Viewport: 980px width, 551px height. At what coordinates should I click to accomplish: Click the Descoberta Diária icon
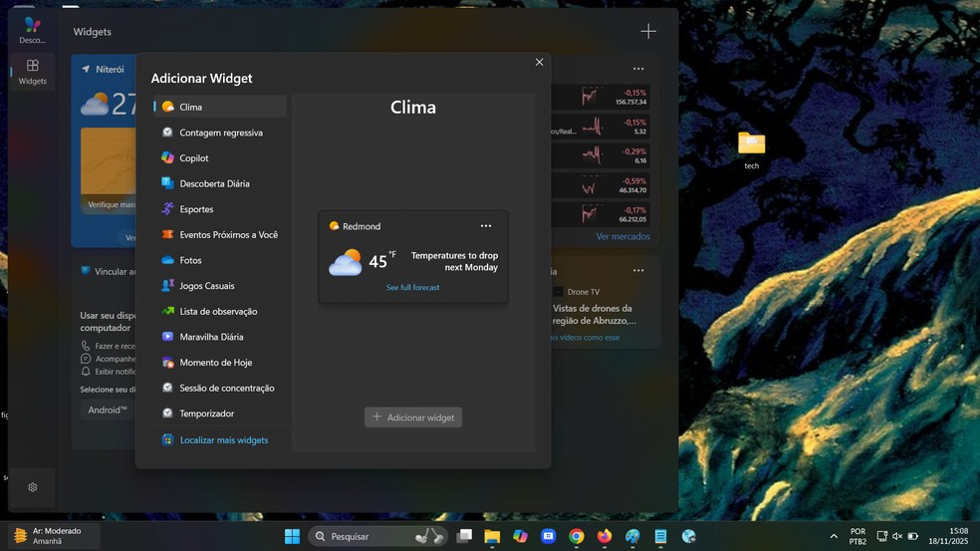pyautogui.click(x=168, y=183)
